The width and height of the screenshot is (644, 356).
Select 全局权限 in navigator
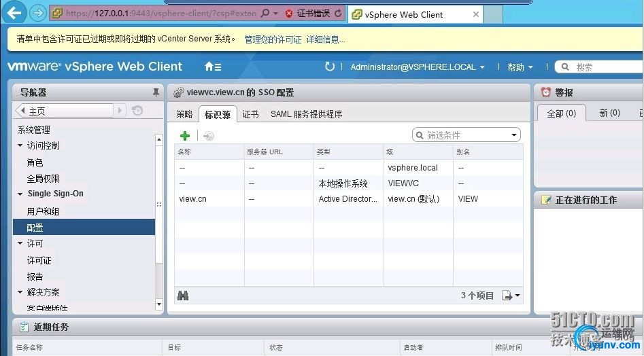coord(43,179)
